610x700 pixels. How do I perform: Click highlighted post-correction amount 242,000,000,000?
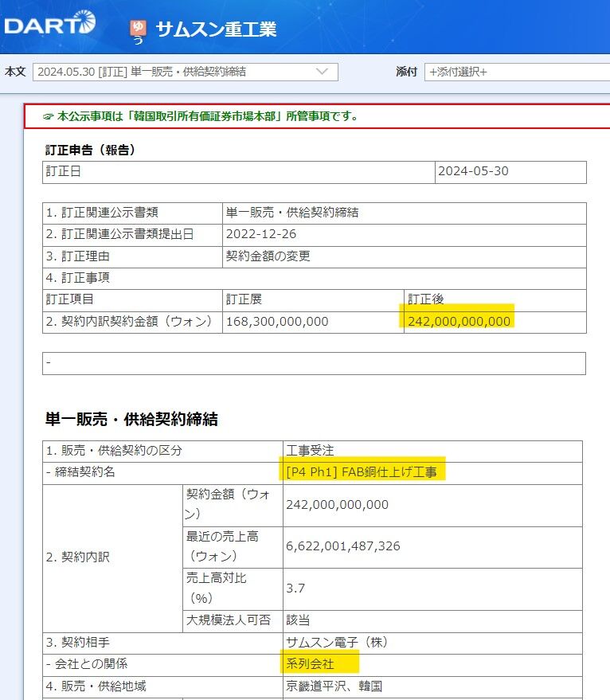(459, 322)
